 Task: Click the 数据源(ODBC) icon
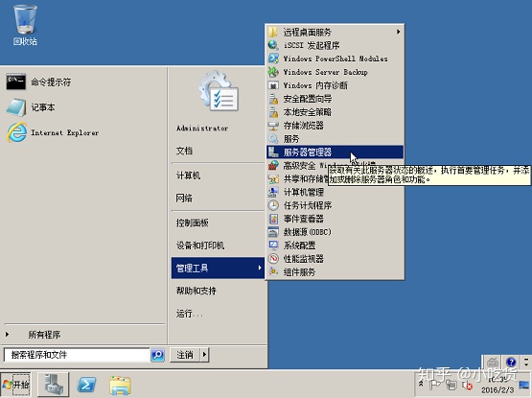click(x=273, y=232)
